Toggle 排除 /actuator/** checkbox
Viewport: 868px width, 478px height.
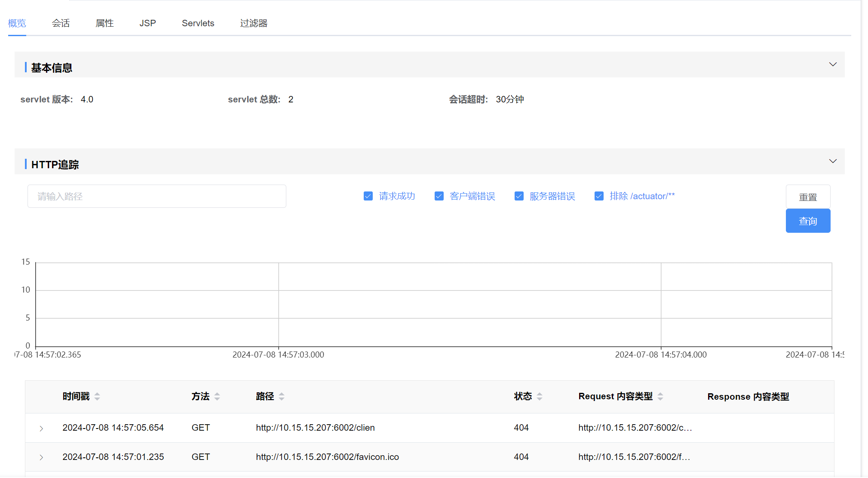point(599,196)
